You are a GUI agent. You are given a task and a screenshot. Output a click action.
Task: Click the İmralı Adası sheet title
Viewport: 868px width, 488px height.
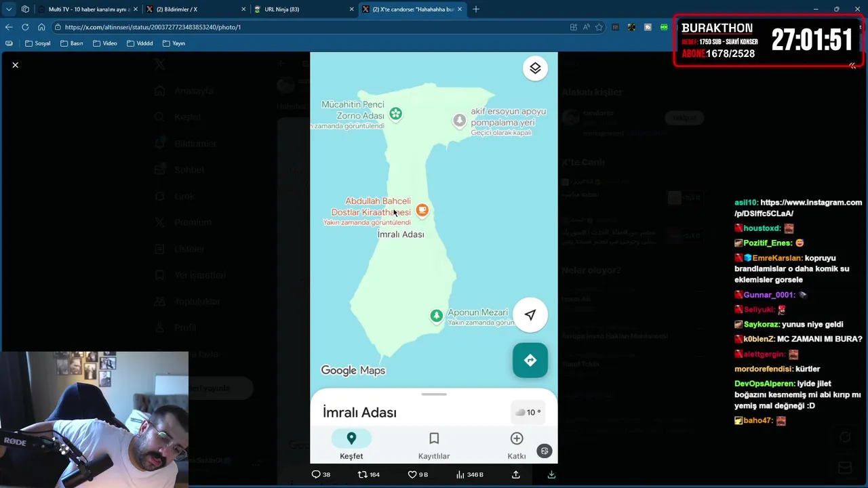coord(359,412)
